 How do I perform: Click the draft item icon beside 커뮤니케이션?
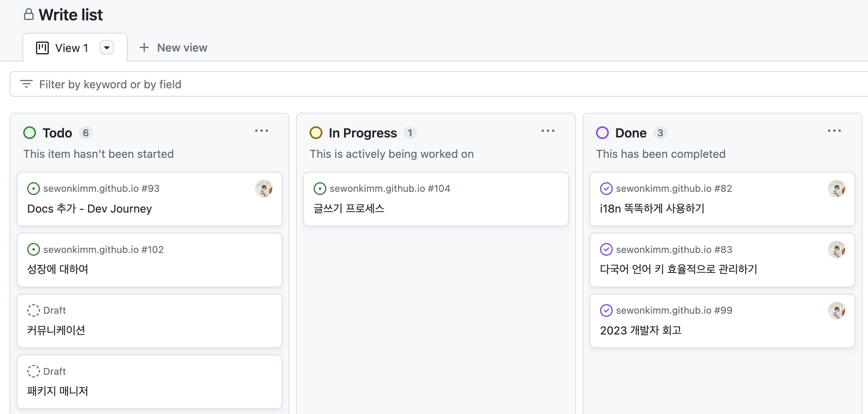pyautogui.click(x=34, y=310)
